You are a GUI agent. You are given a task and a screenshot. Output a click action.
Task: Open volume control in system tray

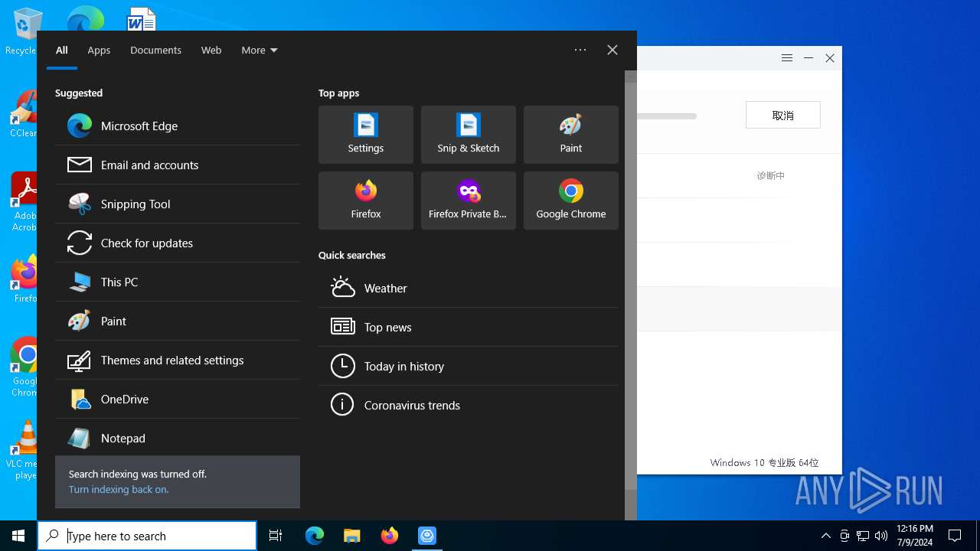881,536
